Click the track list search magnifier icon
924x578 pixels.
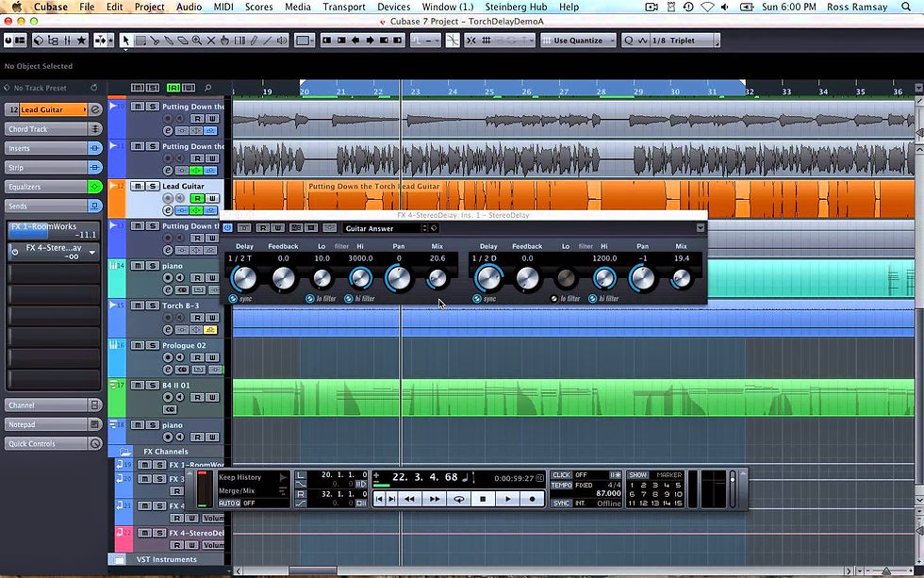(x=208, y=87)
